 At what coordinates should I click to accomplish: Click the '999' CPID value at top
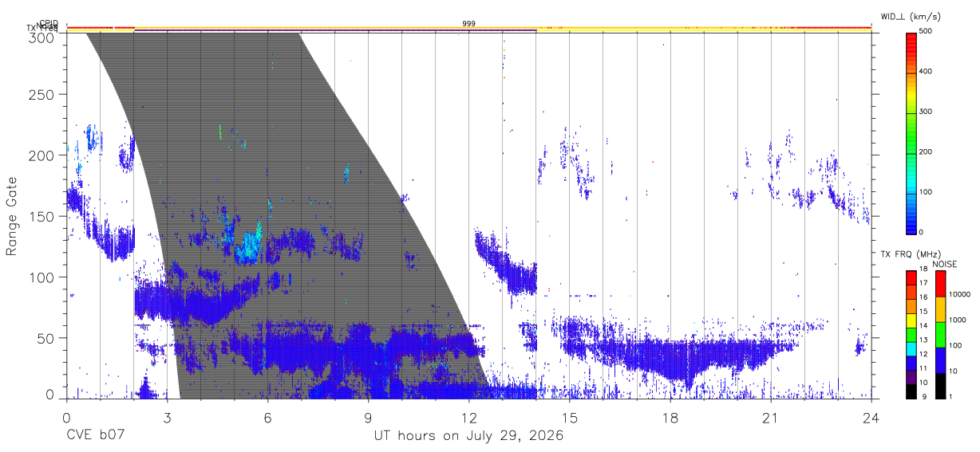click(x=468, y=24)
